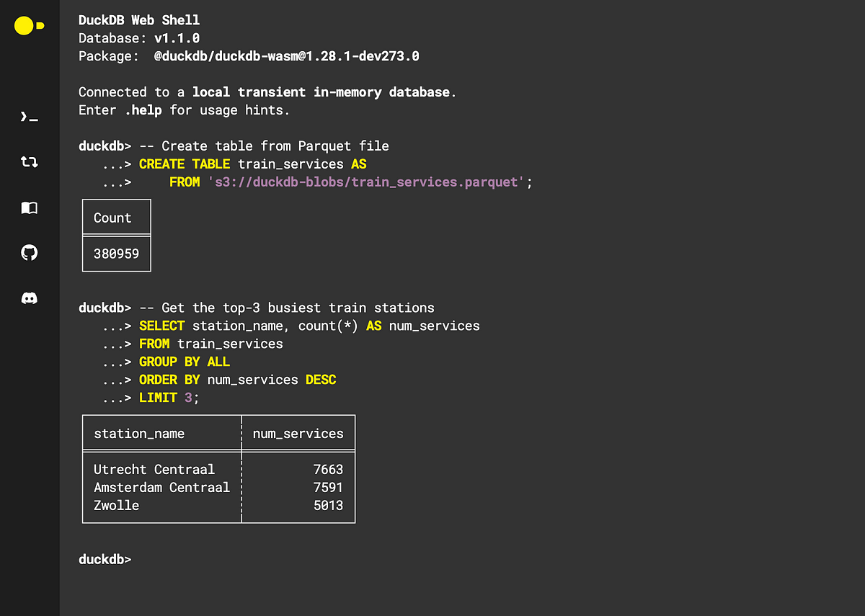Click the 's3://duckdb-blobs/train_services.parquet' string

[x=367, y=182]
